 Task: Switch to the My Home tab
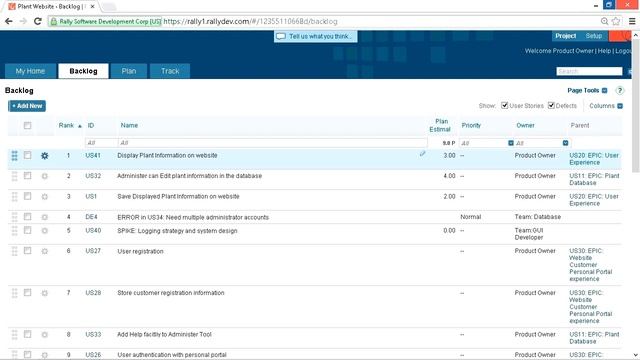[30, 71]
